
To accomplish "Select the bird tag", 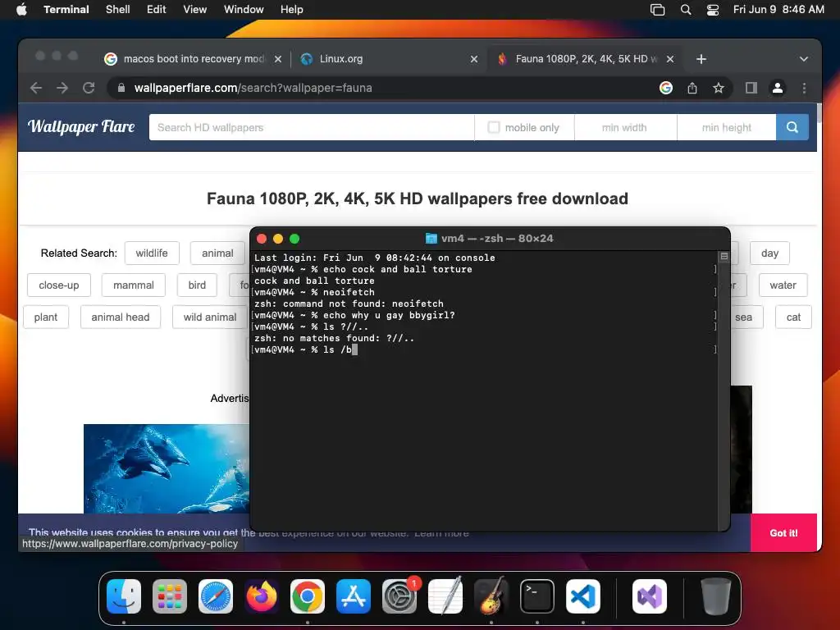I will (197, 285).
